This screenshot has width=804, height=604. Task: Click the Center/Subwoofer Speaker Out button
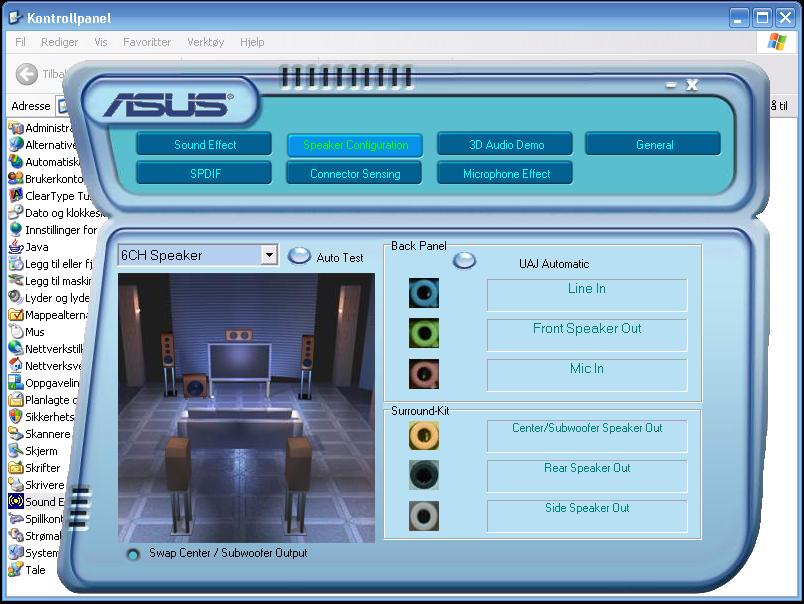click(x=587, y=436)
